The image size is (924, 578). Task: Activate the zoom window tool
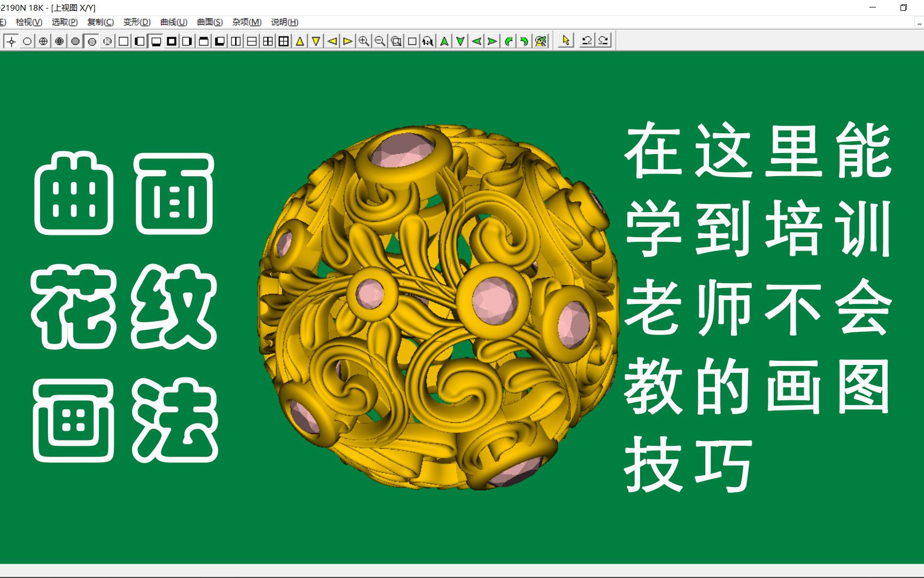pyautogui.click(x=397, y=40)
